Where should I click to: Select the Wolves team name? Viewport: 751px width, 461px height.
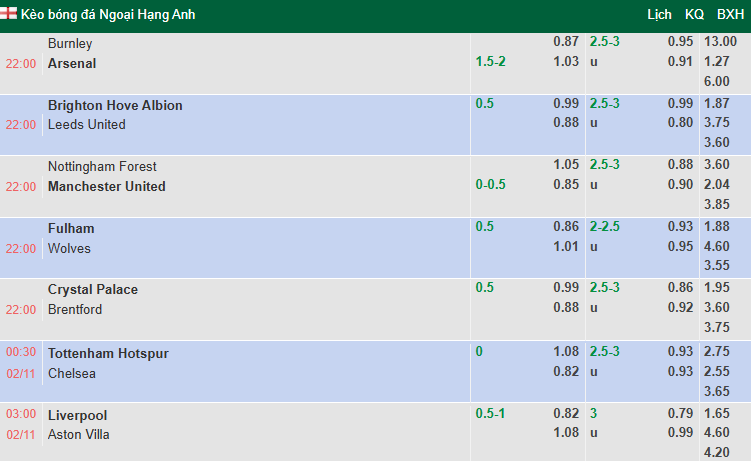coord(69,248)
